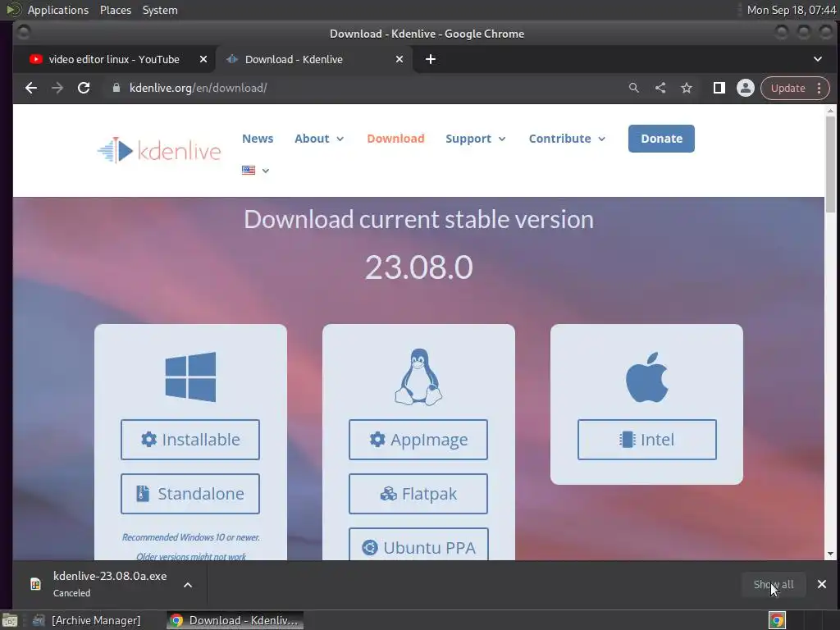Click the kdenlive-23.08.0a.exe file name
This screenshot has height=630, width=840.
[x=110, y=576]
